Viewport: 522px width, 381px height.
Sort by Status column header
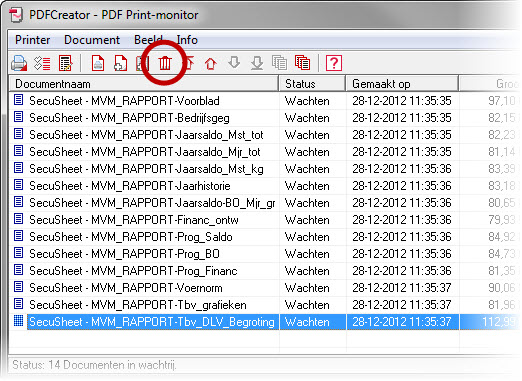pos(312,84)
